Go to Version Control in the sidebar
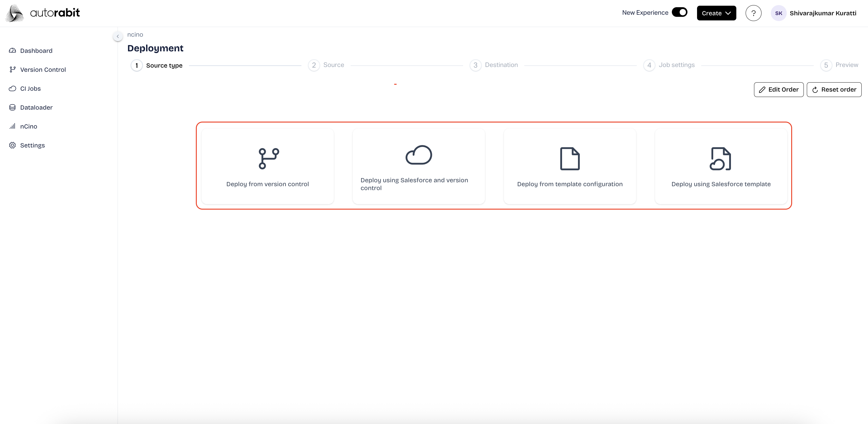868x424 pixels. [x=43, y=69]
